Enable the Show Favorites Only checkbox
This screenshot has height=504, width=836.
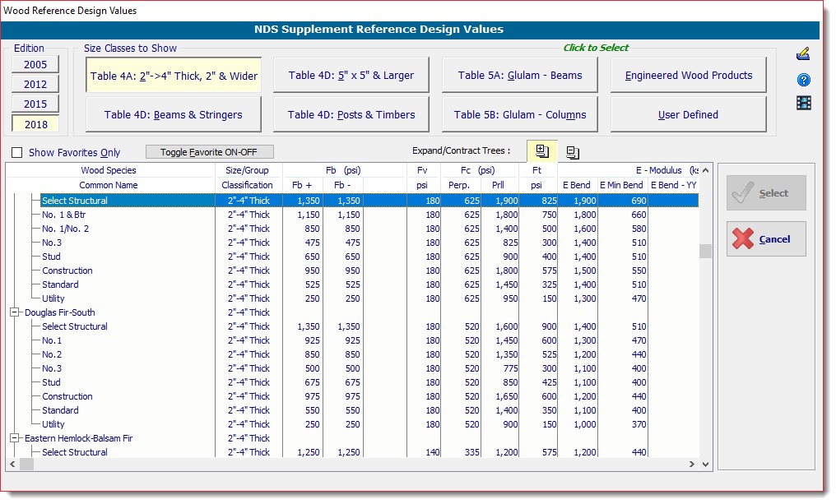pyautogui.click(x=17, y=152)
